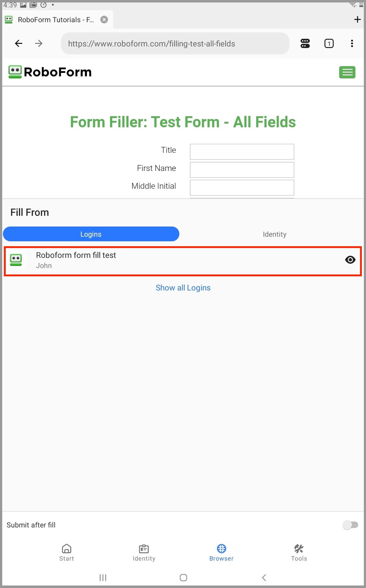
Task: Click the RoboForm logo on the page
Action: (50, 72)
